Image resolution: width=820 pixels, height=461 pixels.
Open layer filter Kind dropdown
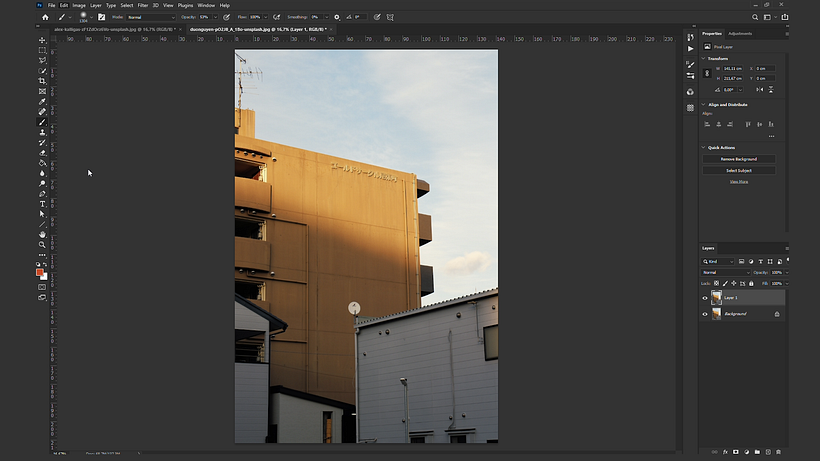(x=718, y=261)
